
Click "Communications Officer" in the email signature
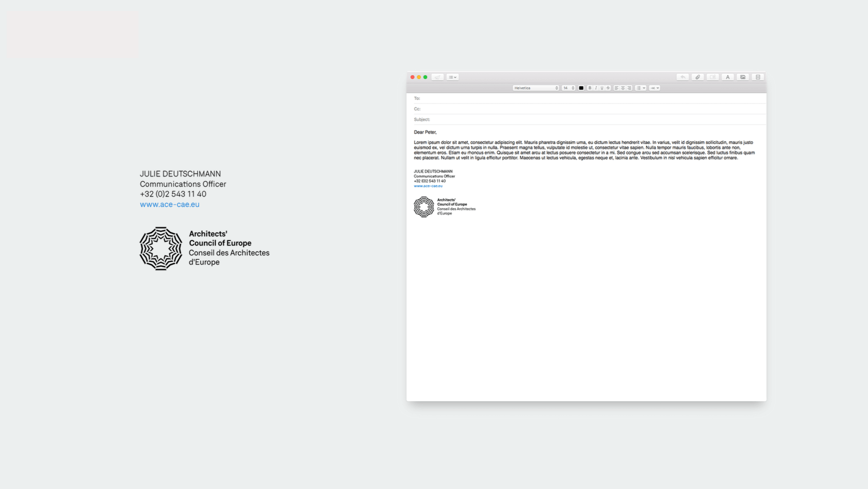(434, 176)
